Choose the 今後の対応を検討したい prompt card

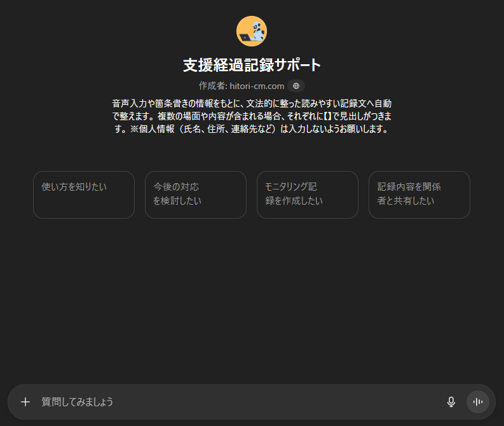point(196,195)
